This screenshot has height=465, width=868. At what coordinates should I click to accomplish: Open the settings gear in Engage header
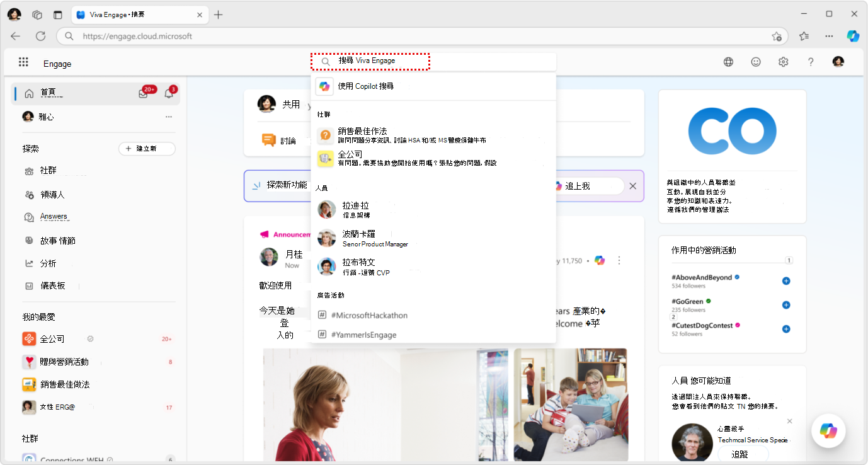pyautogui.click(x=783, y=62)
